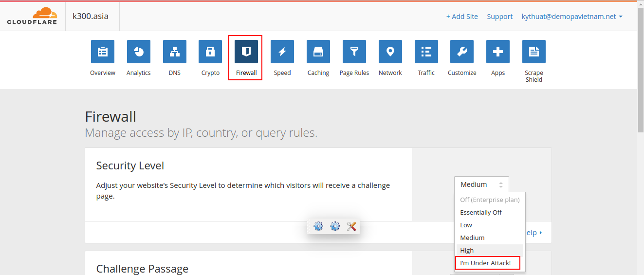The height and width of the screenshot is (275, 644).
Task: Open the Caching drive icon
Action: [x=318, y=52]
